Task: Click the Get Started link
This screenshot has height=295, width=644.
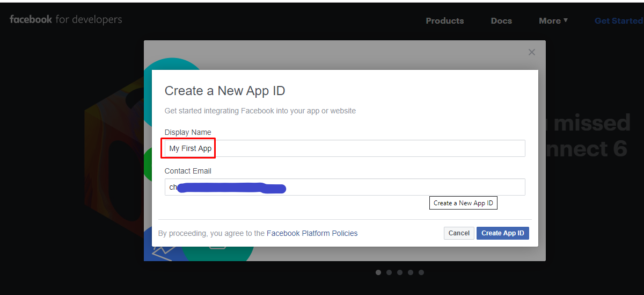Action: click(619, 21)
